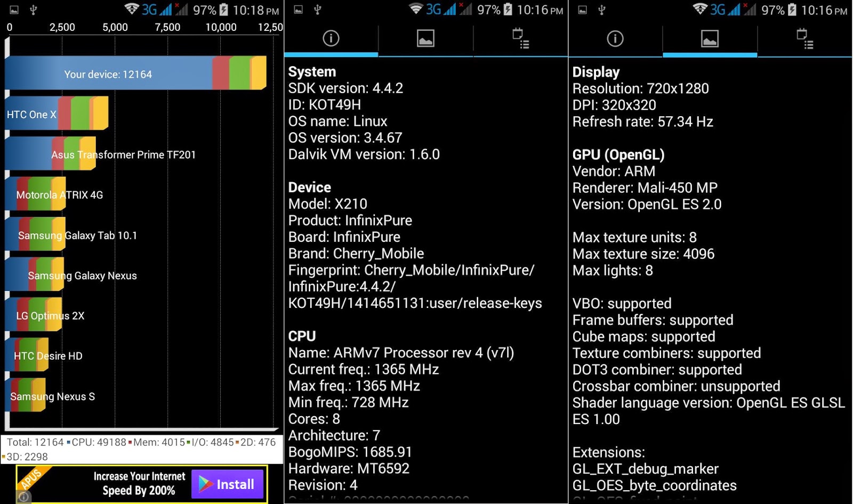Image resolution: width=853 pixels, height=504 pixels.
Task: Tap the battery icon in right screen status bar
Action: point(792,10)
